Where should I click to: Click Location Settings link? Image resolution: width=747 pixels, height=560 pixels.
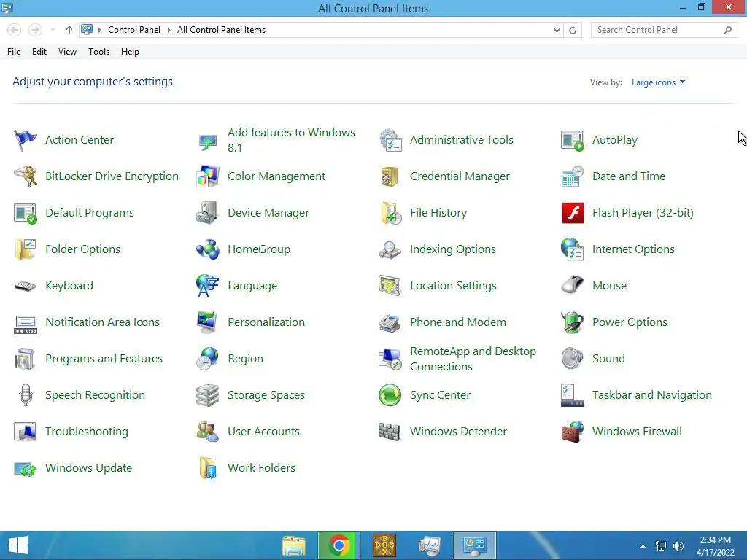click(453, 286)
